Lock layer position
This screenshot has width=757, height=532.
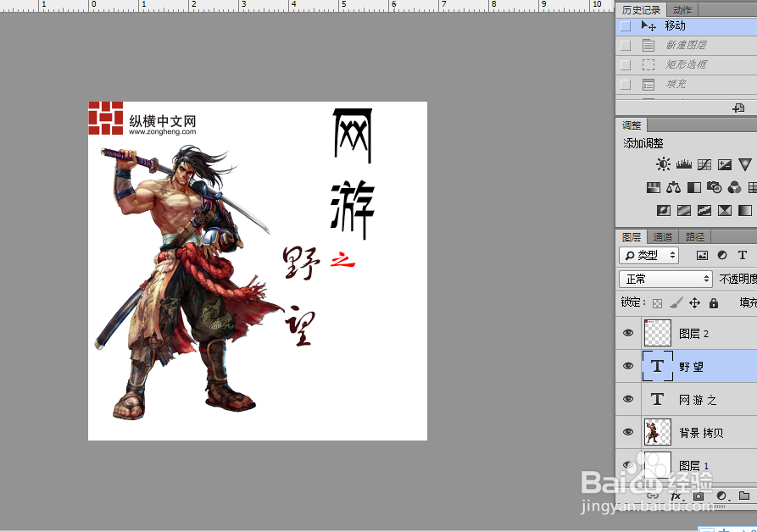click(694, 303)
